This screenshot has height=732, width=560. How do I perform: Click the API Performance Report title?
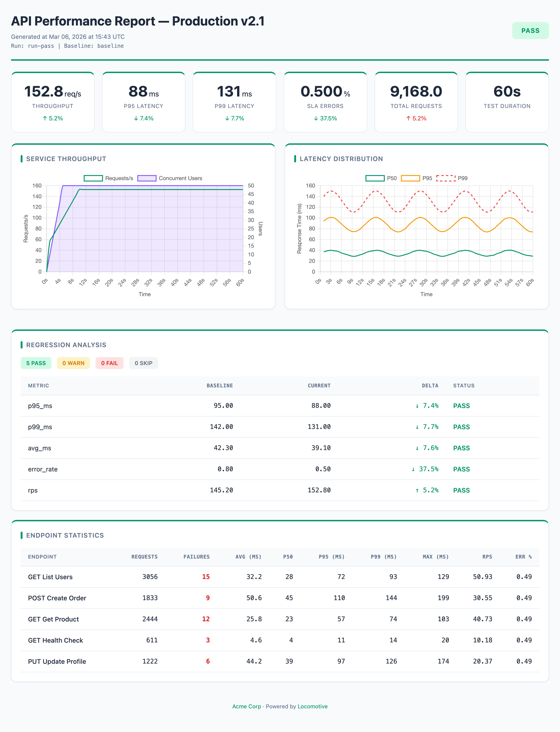(x=138, y=21)
